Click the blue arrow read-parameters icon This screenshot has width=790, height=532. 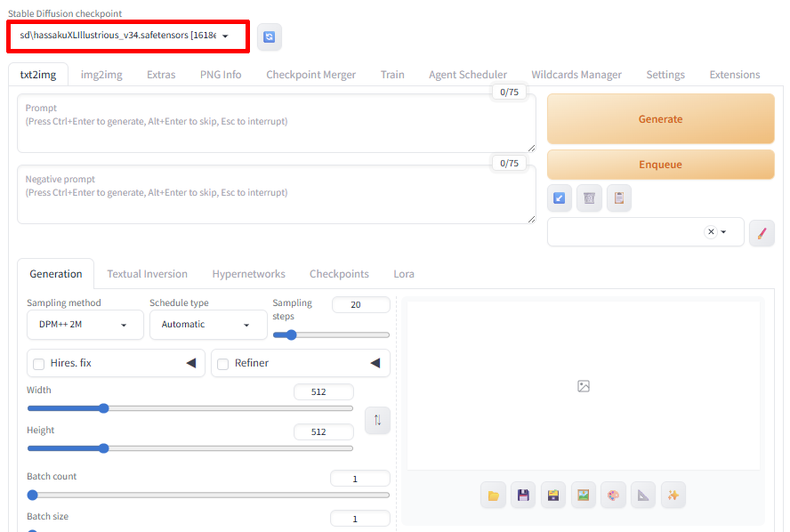(560, 198)
